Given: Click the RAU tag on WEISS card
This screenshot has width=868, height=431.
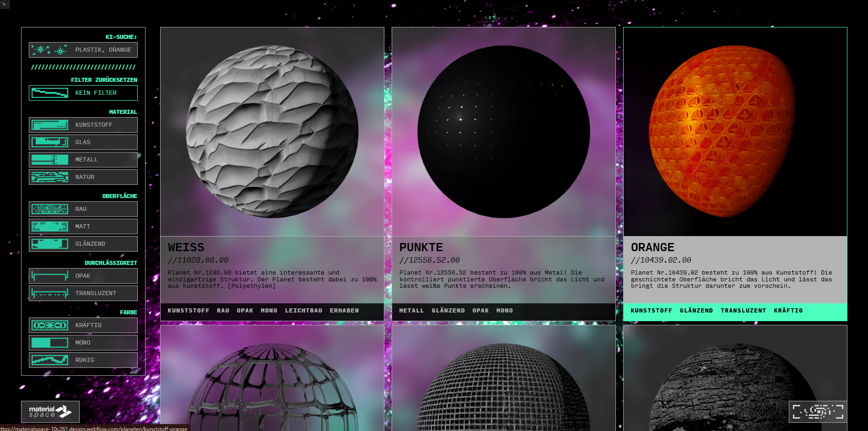Looking at the screenshot, I should pos(223,311).
